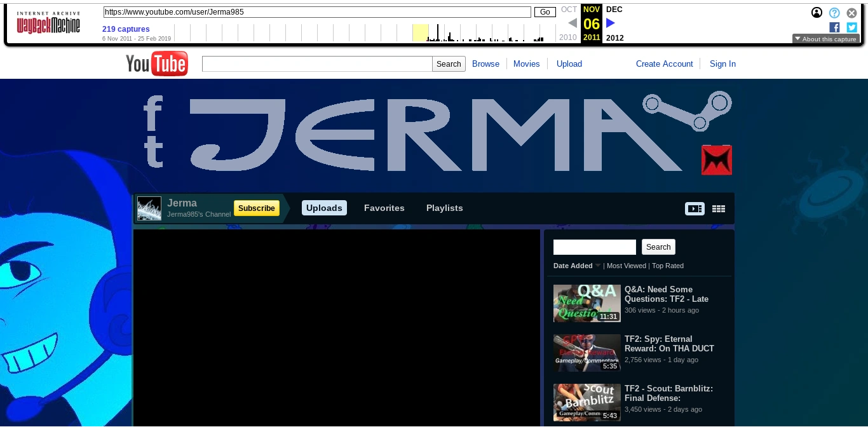868x427 pixels.
Task: Expand About this capture dropdown
Action: point(825,39)
